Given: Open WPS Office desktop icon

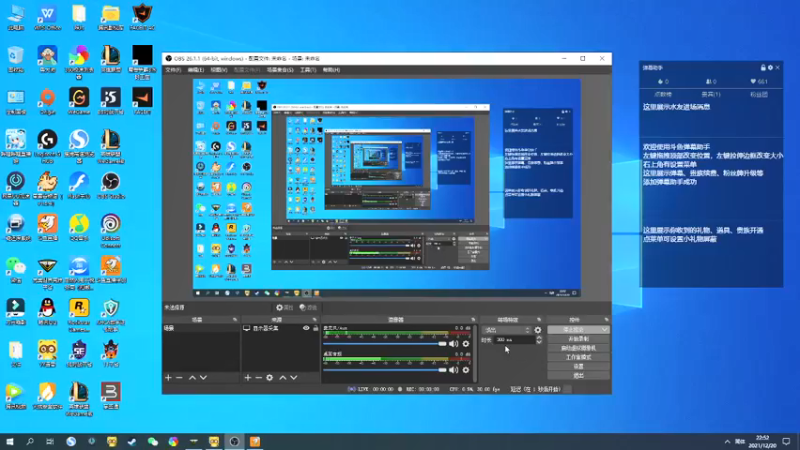Looking at the screenshot, I should tap(47, 17).
